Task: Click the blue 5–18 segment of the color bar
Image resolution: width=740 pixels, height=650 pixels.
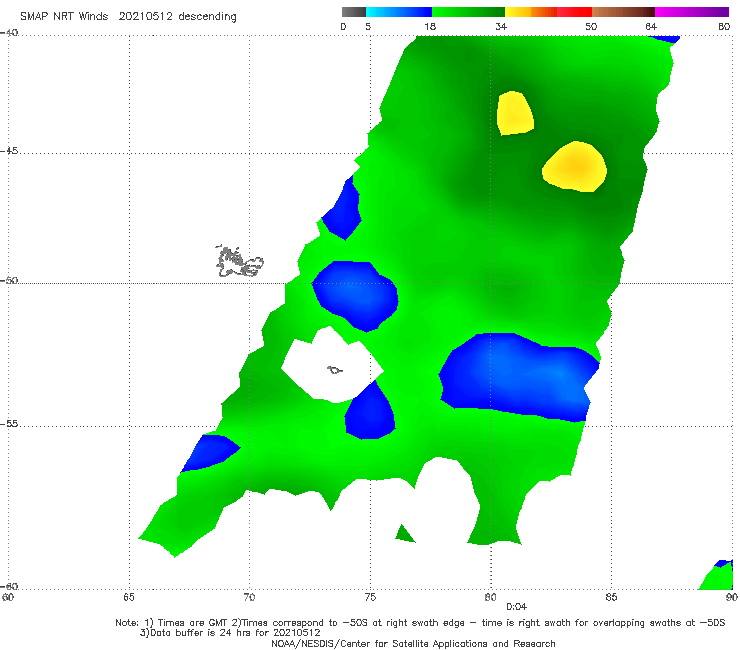Action: click(x=399, y=12)
